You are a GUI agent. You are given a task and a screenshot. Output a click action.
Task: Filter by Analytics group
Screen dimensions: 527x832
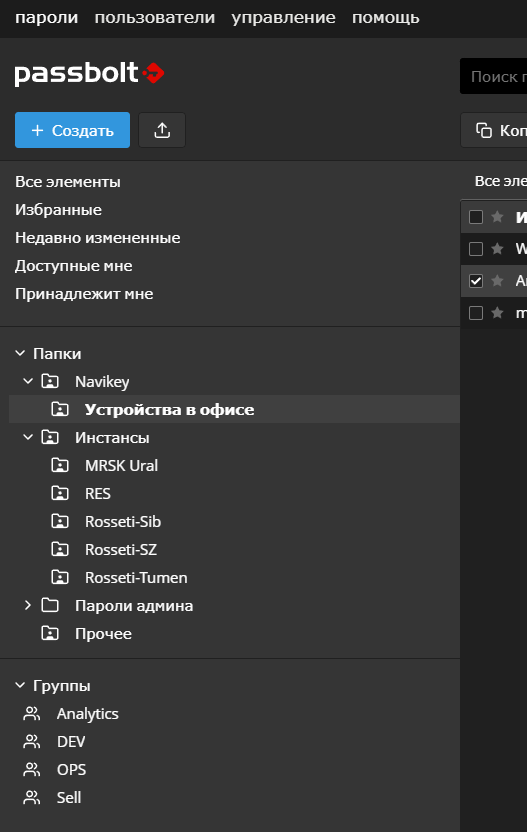click(x=88, y=714)
